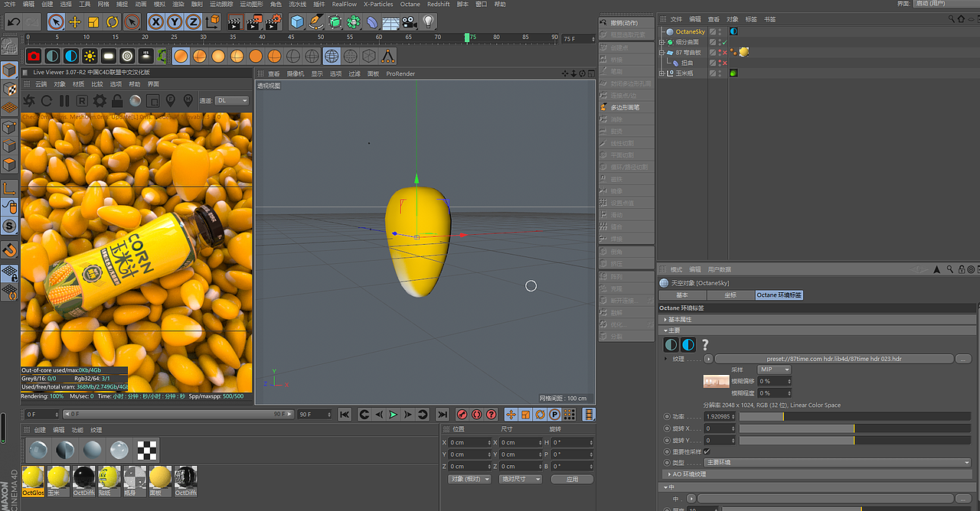Image resolution: width=980 pixels, height=511 pixels.
Task: Open the 模拟 menu
Action: 159,4
